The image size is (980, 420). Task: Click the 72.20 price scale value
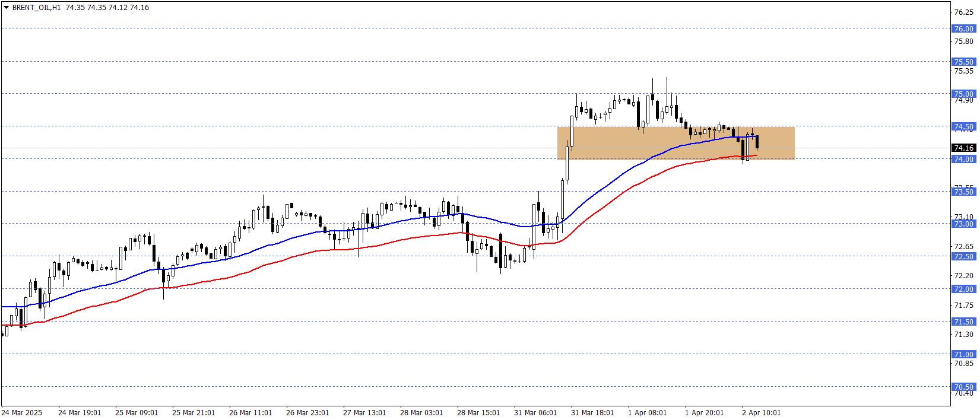pyautogui.click(x=963, y=275)
